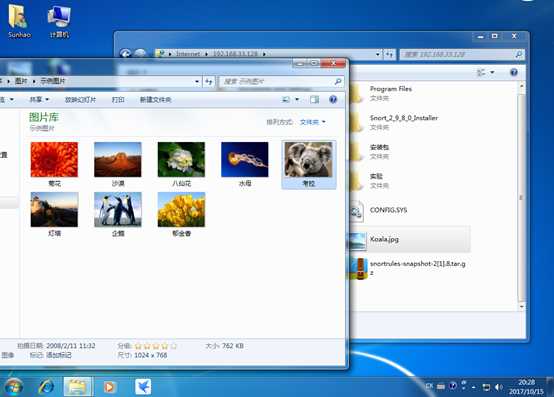
Task: Click the search magnifier in the network window
Action: coord(519,54)
